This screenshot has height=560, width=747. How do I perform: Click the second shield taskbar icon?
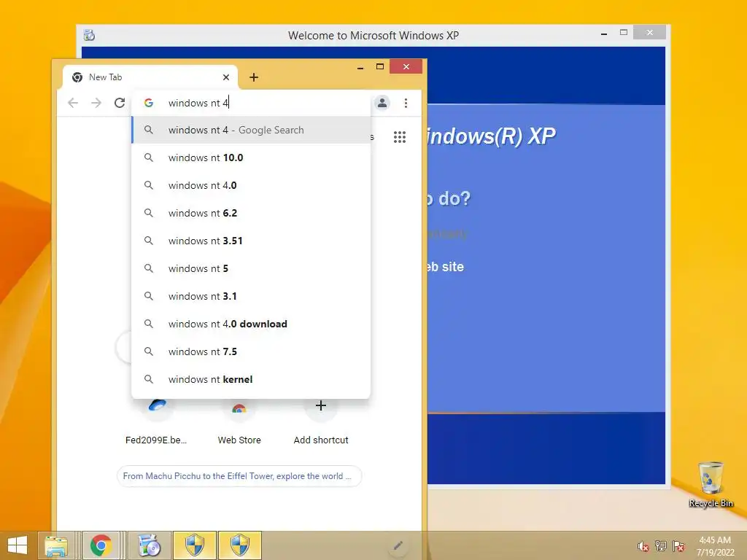click(x=239, y=545)
